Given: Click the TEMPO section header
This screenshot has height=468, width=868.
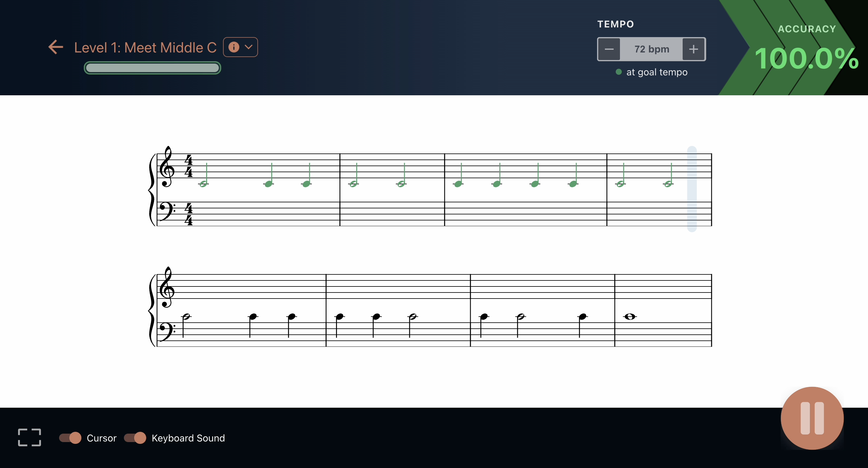Looking at the screenshot, I should pos(616,24).
